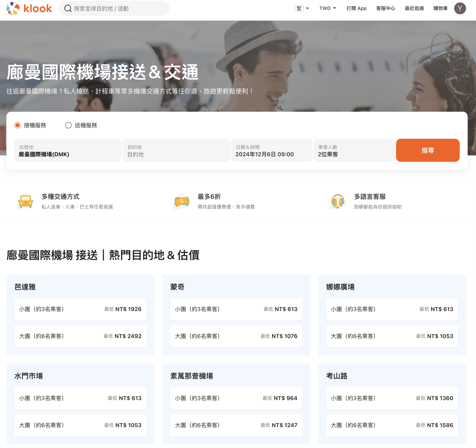The width and height of the screenshot is (476, 448).
Task: Select 蒙奇 小團 NT$ 613 option
Action: [236, 309]
